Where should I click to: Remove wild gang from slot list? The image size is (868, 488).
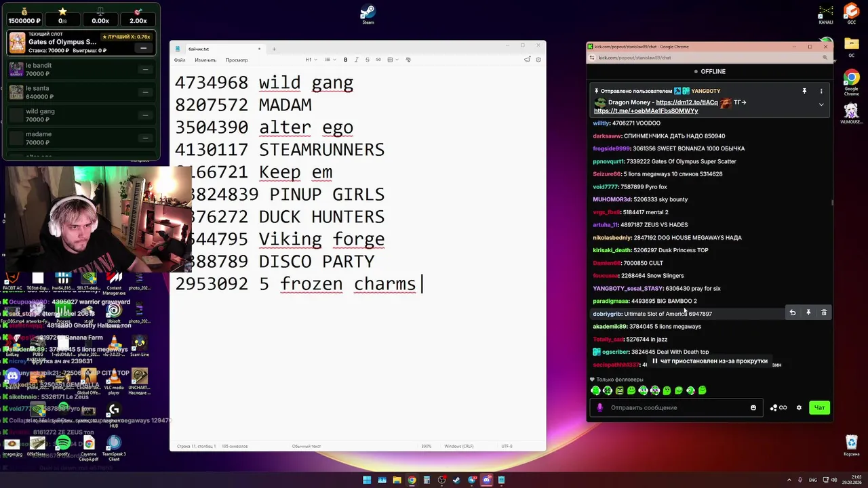145,115
